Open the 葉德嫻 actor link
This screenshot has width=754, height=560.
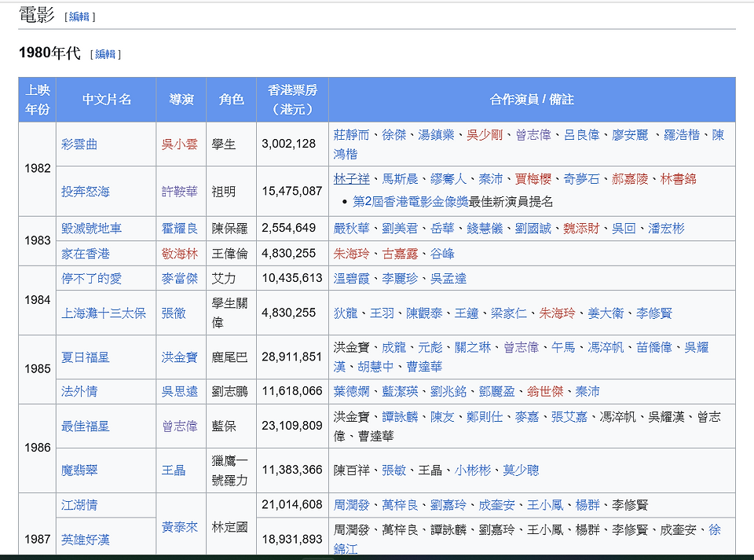click(352, 391)
